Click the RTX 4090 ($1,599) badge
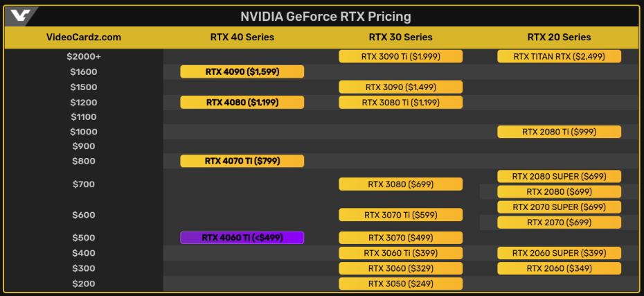 [x=242, y=71]
